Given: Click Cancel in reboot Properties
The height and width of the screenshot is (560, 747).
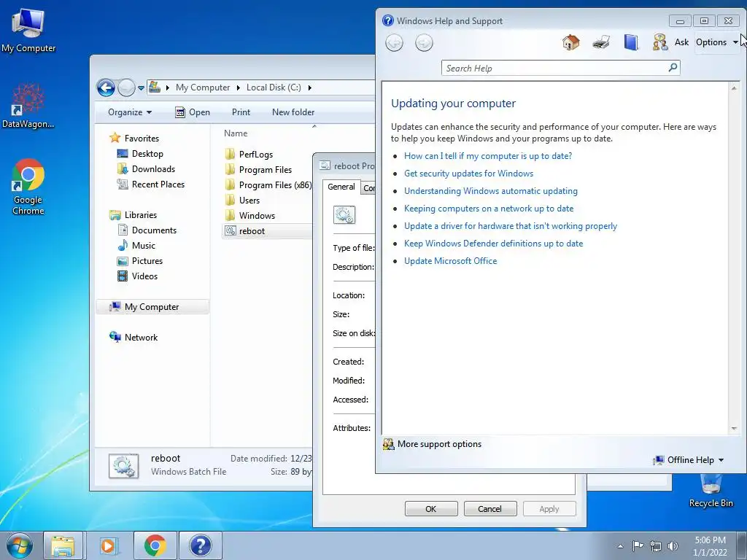Looking at the screenshot, I should pos(489,508).
